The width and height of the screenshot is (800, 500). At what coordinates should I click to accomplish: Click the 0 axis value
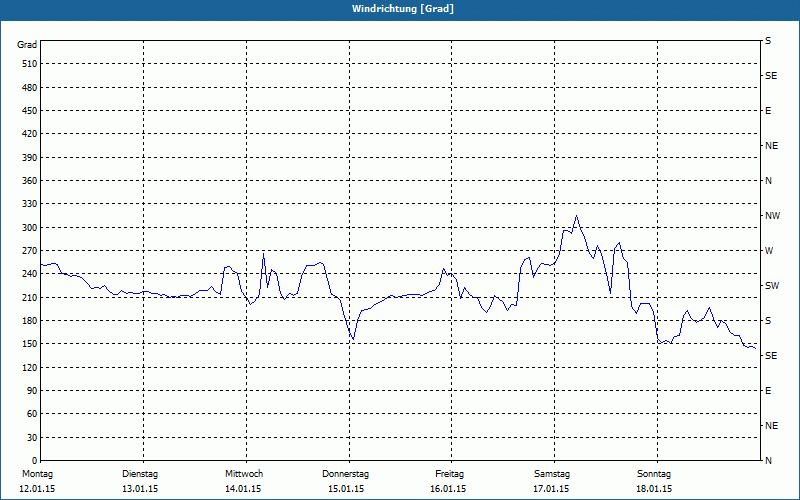34,460
